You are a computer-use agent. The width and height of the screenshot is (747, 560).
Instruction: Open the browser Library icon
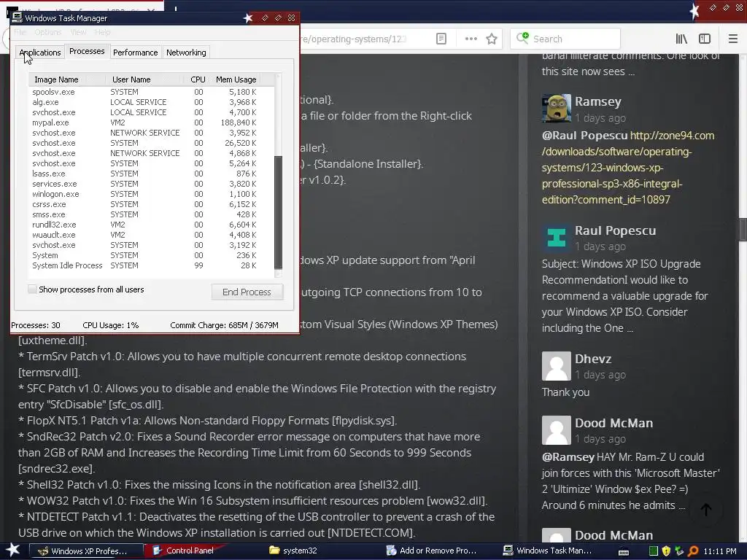pyautogui.click(x=681, y=39)
